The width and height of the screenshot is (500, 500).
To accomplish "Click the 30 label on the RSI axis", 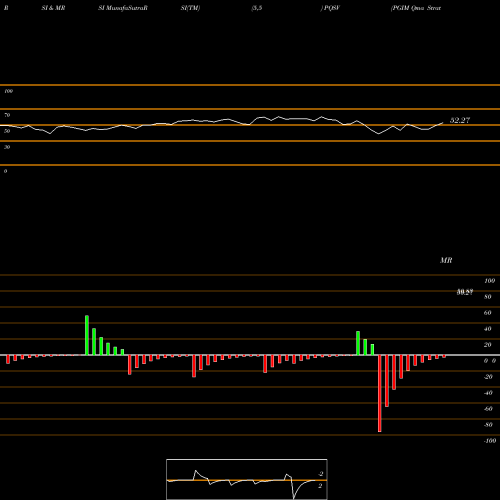I will 7,147.
